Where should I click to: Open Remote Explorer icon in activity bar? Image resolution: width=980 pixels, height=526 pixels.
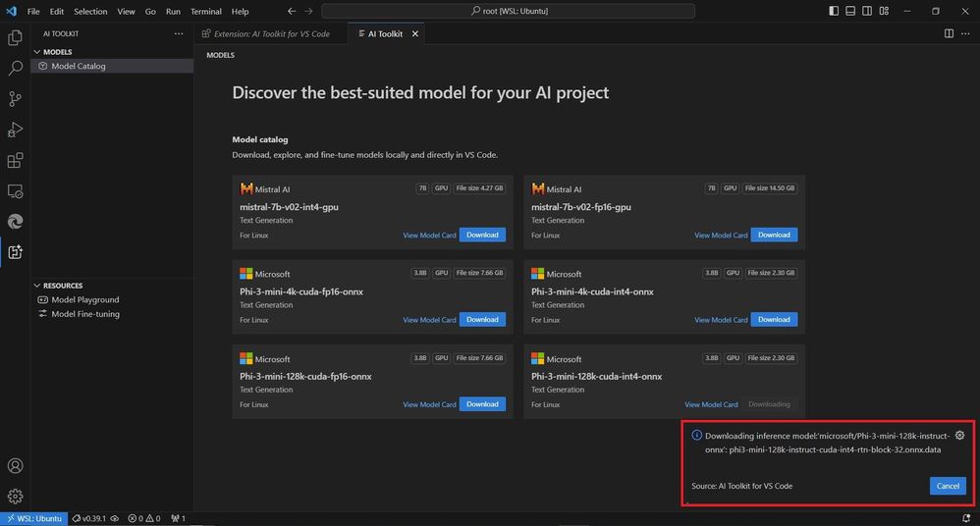pyautogui.click(x=15, y=191)
